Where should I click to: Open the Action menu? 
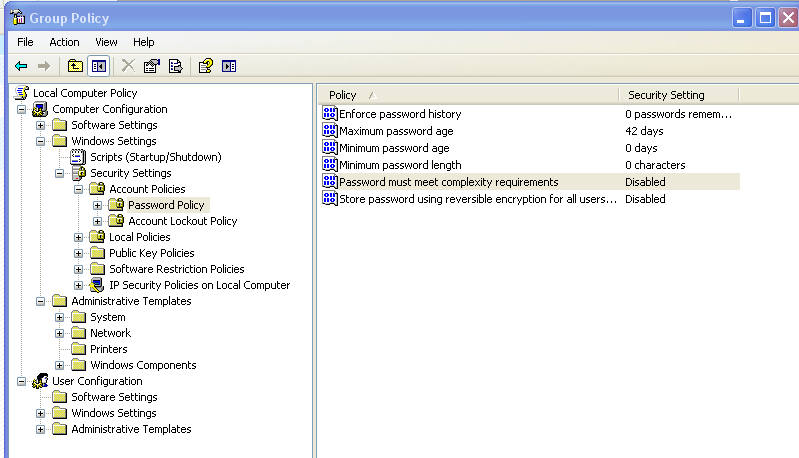point(64,42)
